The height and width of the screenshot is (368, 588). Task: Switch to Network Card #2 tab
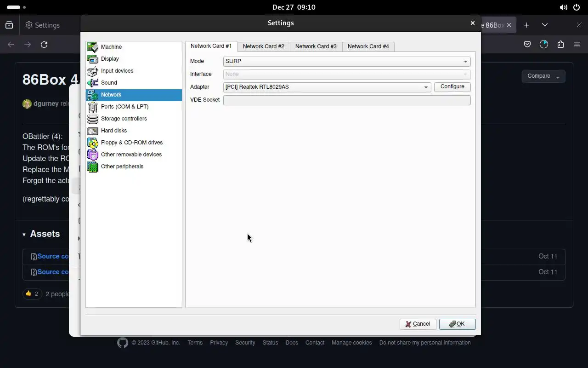264,46
